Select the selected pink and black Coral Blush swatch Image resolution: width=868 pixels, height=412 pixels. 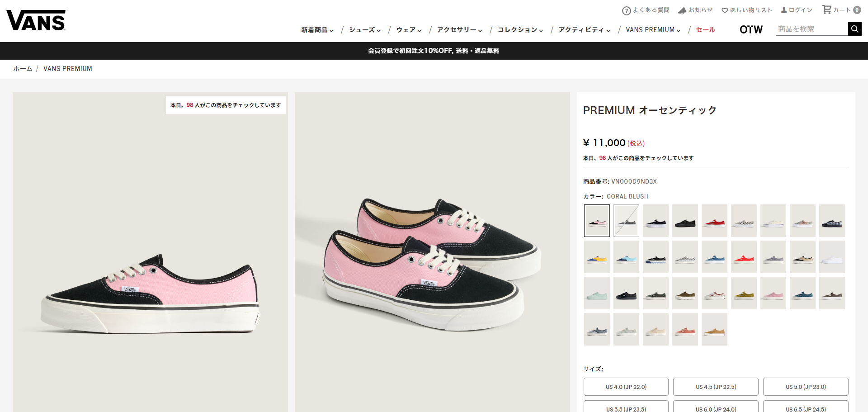(597, 221)
